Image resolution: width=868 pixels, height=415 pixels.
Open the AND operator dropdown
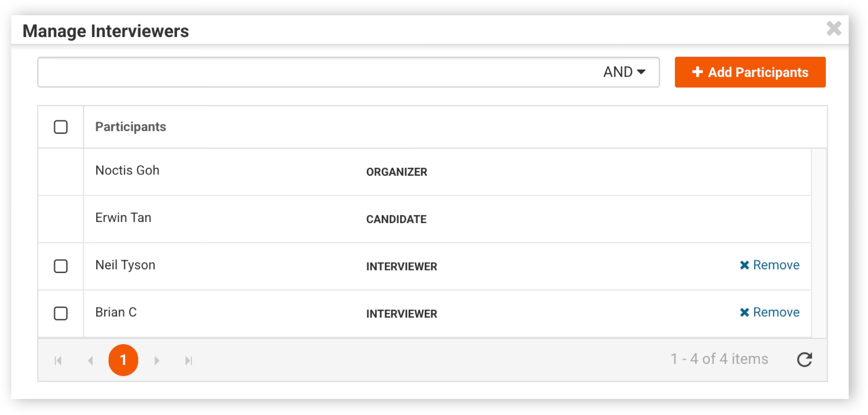624,72
